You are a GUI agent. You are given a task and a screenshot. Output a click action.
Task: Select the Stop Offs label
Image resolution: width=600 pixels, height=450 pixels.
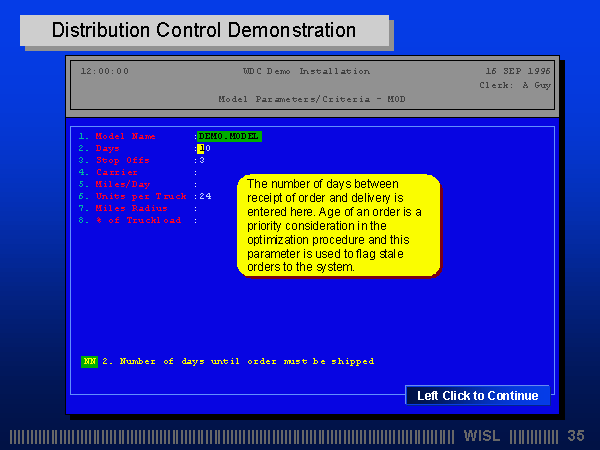click(x=122, y=160)
